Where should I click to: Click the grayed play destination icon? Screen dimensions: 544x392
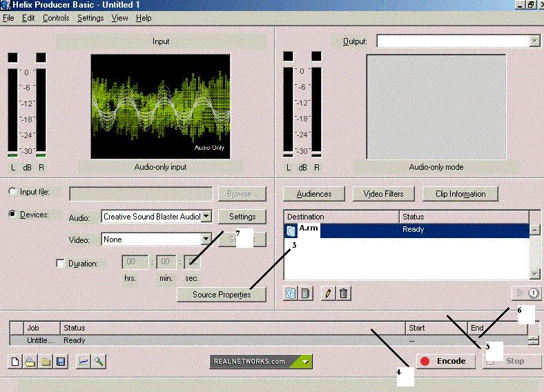(520, 293)
